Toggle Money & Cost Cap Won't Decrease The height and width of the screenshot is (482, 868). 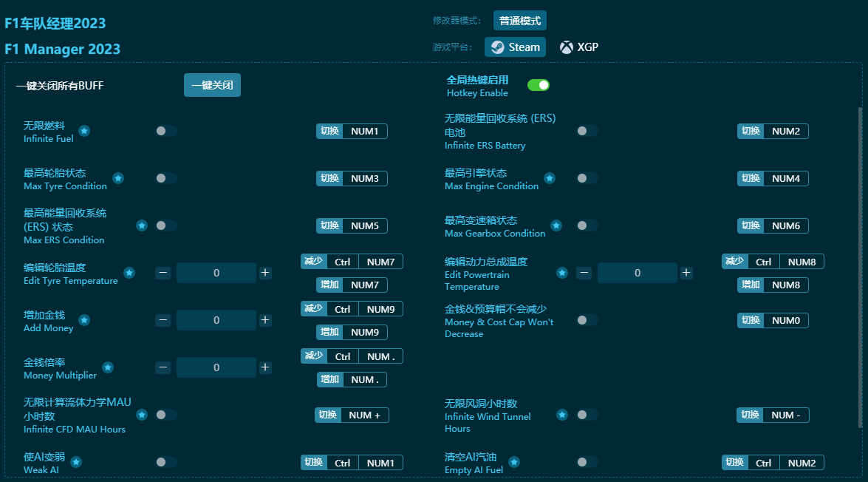[587, 319]
